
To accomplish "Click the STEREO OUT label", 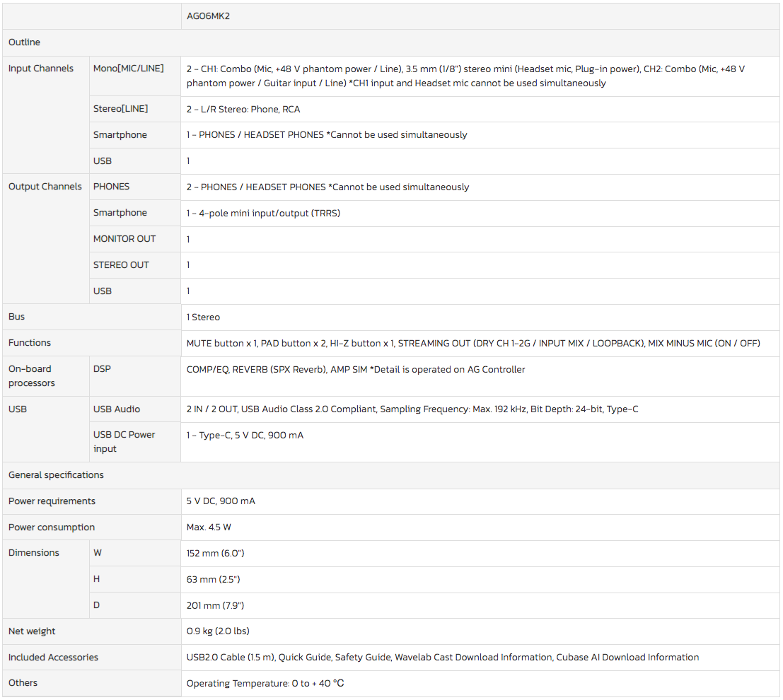I will click(121, 265).
